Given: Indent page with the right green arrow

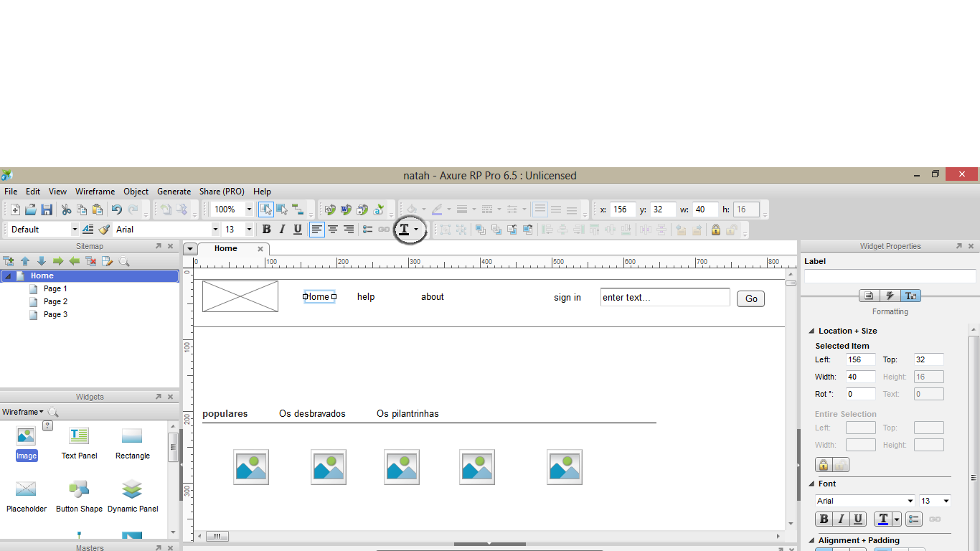Looking at the screenshot, I should pyautogui.click(x=58, y=261).
